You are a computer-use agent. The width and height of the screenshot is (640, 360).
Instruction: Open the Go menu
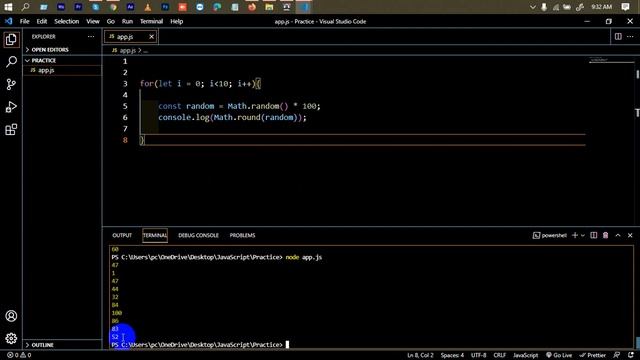[111, 21]
